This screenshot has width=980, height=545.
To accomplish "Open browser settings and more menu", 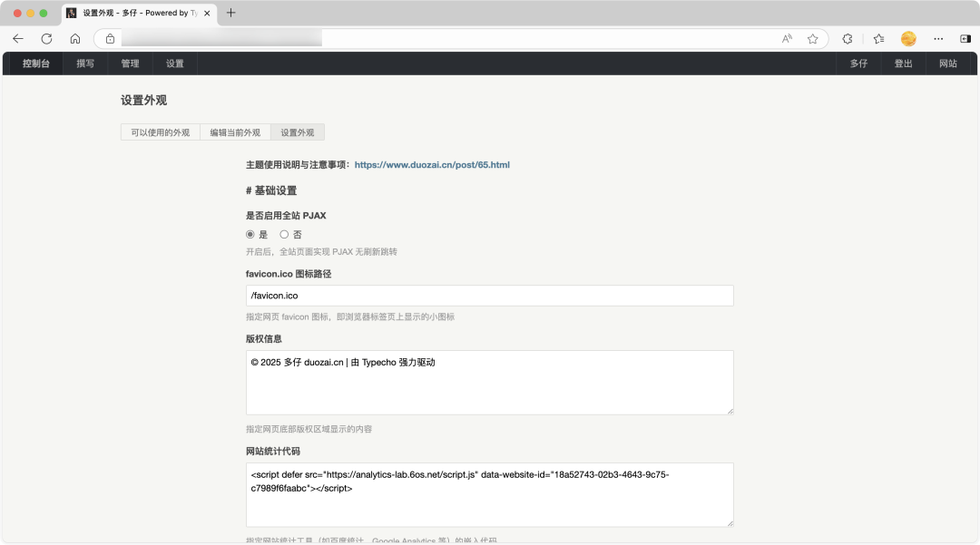I will [x=938, y=39].
